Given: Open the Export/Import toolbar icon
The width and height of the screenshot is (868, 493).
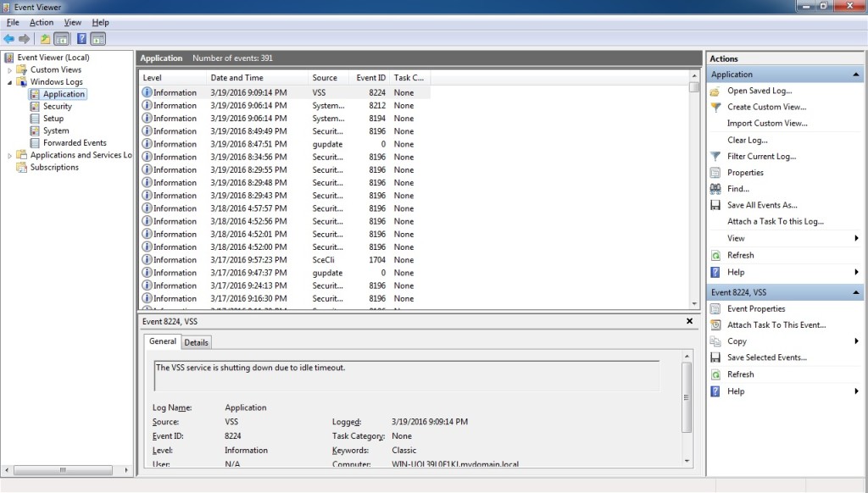Looking at the screenshot, I should pyautogui.click(x=45, y=38).
